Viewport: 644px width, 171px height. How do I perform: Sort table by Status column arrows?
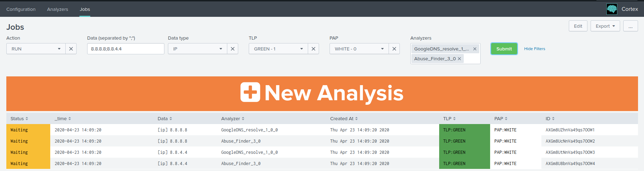tap(27, 119)
